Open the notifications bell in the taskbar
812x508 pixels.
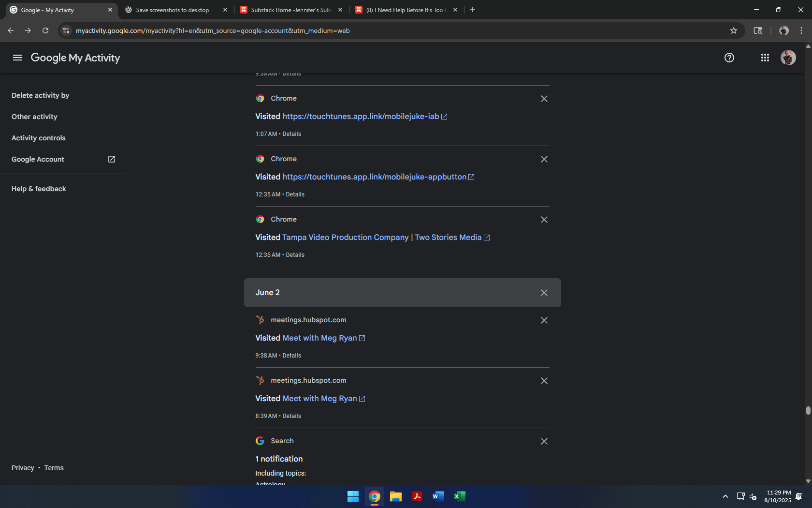(x=799, y=496)
